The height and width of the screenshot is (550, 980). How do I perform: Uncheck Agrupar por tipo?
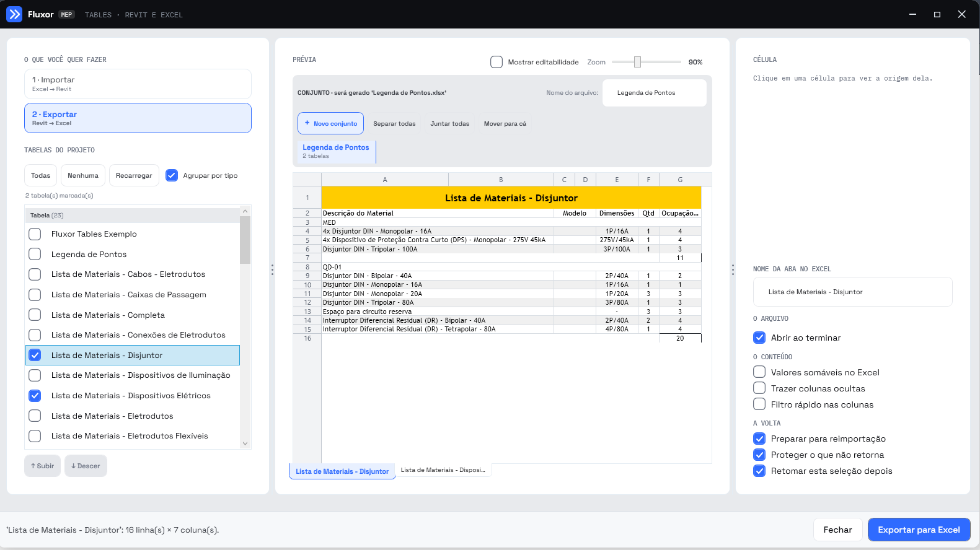point(172,175)
